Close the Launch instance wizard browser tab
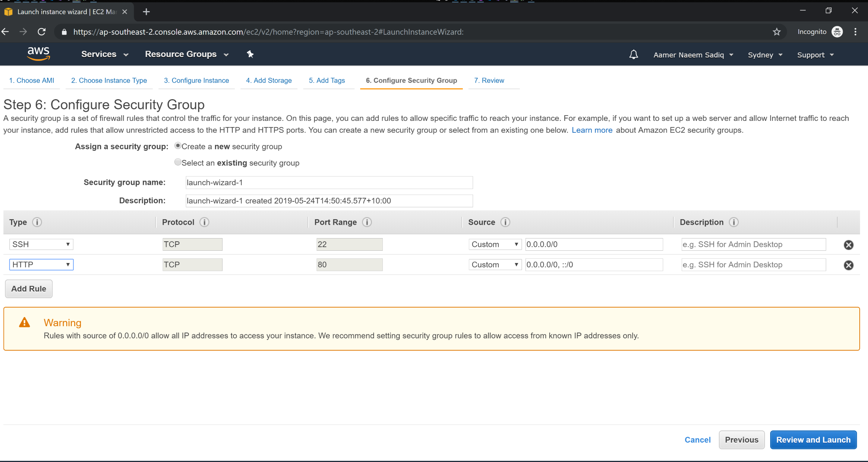The height and width of the screenshot is (462, 868). 125,12
